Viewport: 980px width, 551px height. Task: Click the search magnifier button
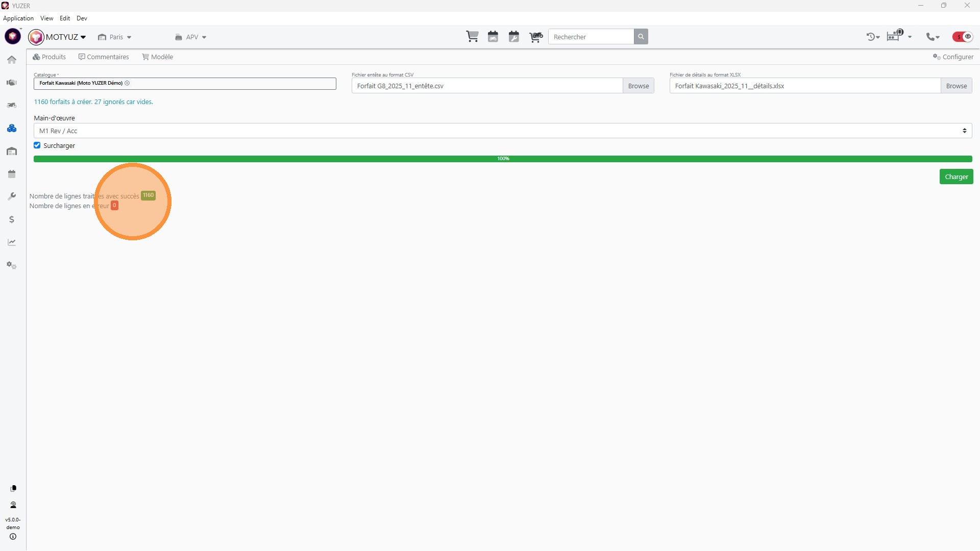pos(641,37)
